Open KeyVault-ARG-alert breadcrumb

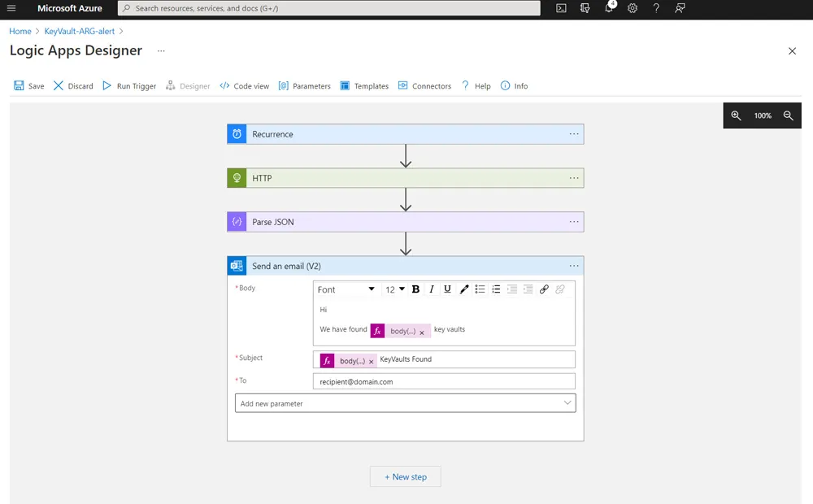[80, 31]
